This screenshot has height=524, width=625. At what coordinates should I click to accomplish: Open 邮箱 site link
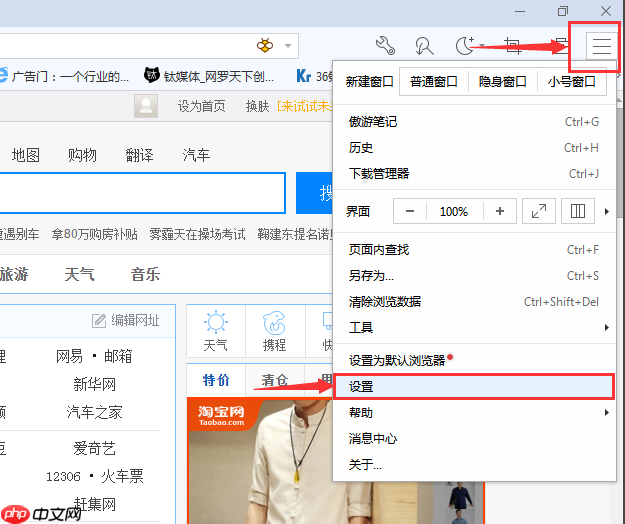118,356
